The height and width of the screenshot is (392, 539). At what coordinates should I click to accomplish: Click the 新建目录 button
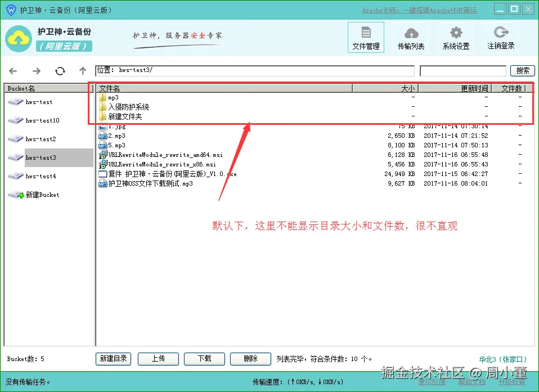(x=113, y=359)
